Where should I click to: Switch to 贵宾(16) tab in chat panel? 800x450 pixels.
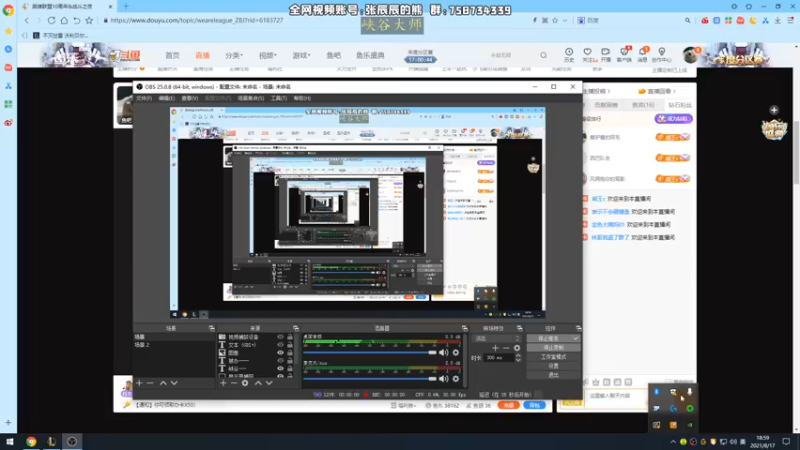coord(643,105)
